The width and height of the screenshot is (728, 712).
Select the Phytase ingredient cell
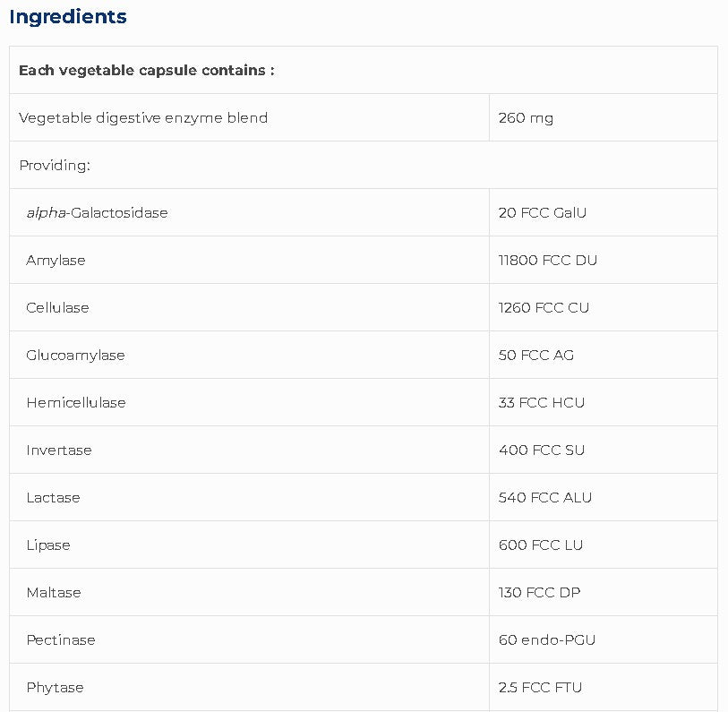click(55, 687)
